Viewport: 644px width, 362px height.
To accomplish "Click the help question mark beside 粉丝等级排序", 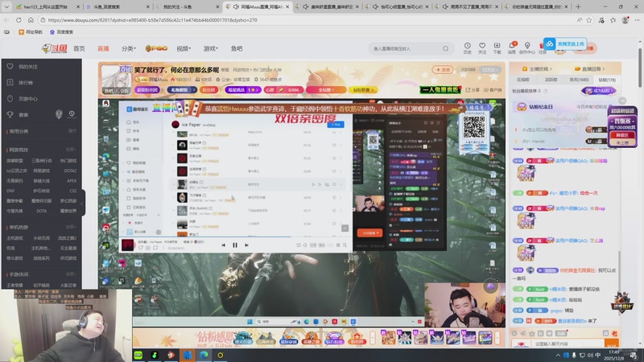I will point(545,91).
